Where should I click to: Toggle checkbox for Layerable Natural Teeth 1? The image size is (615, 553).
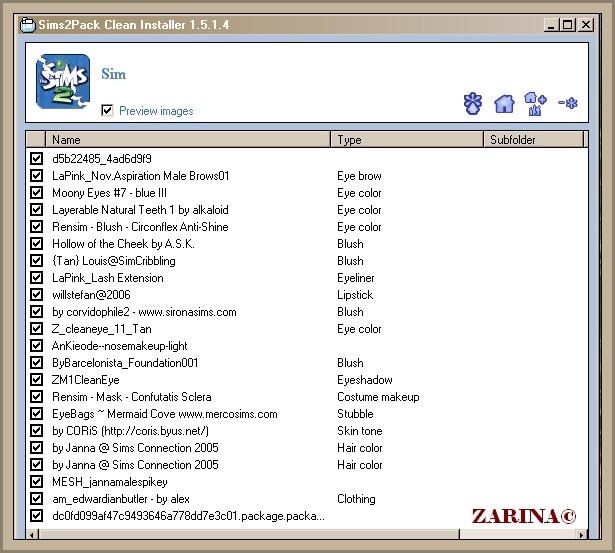click(36, 209)
